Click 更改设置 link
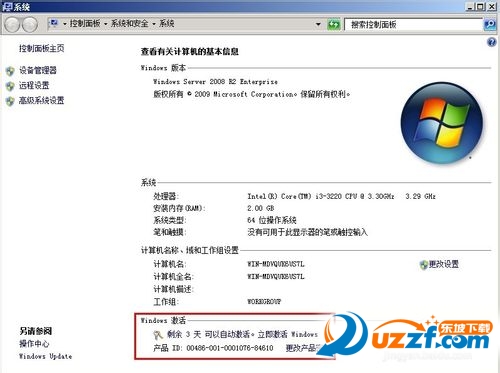The height and width of the screenshot is (373, 500). [444, 264]
